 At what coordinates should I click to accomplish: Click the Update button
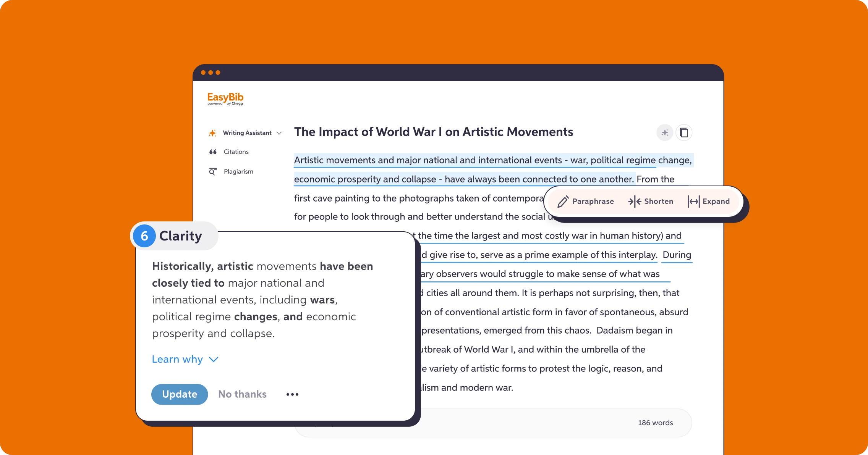pyautogui.click(x=180, y=394)
